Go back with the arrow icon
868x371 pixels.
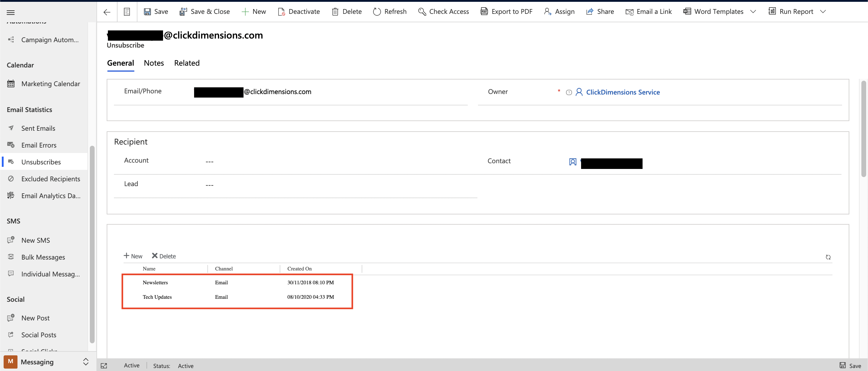click(x=107, y=12)
